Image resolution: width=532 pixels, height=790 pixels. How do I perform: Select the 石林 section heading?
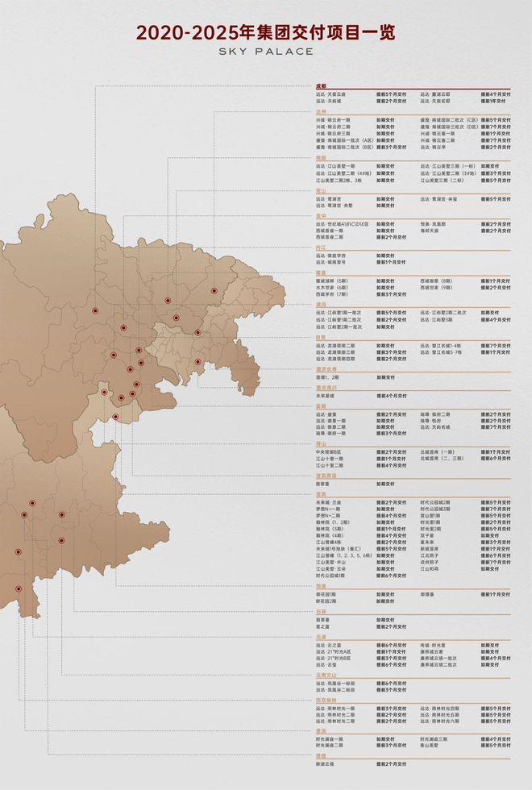322,611
